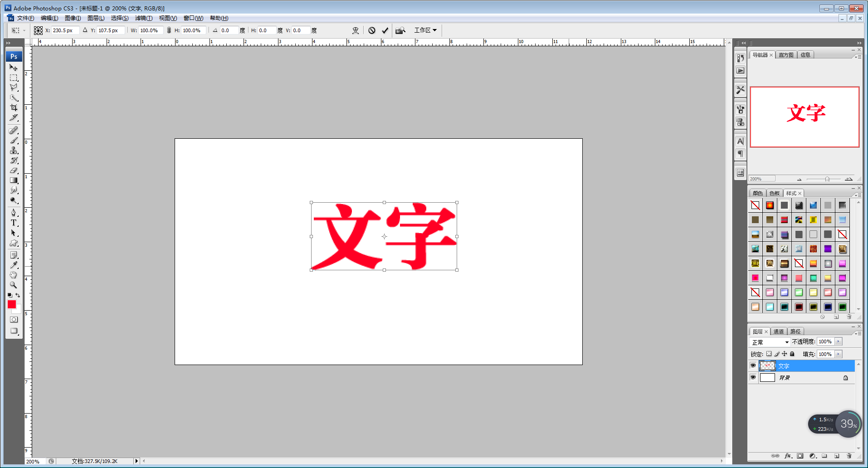
Task: Switch to the 通道 tab
Action: click(778, 331)
